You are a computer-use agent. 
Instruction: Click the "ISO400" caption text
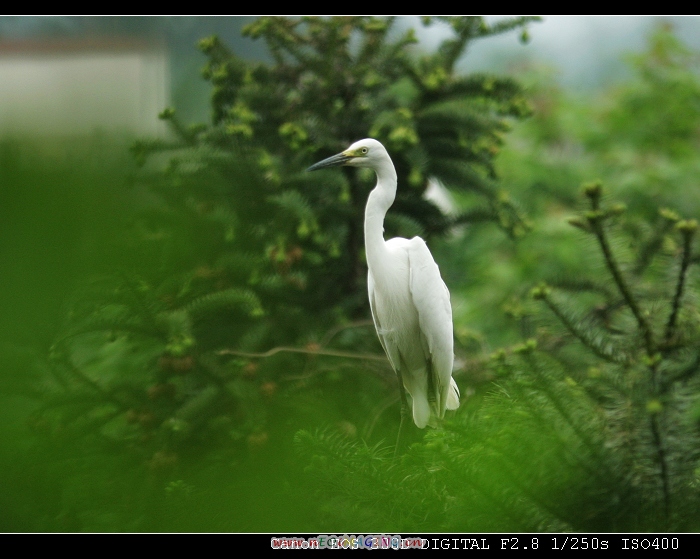point(650,544)
